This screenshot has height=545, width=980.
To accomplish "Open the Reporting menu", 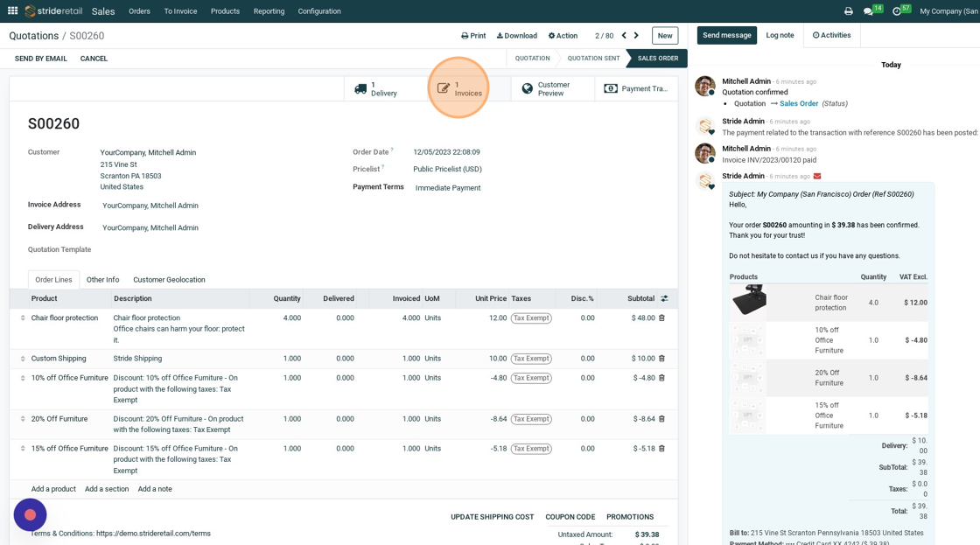I will click(x=269, y=11).
